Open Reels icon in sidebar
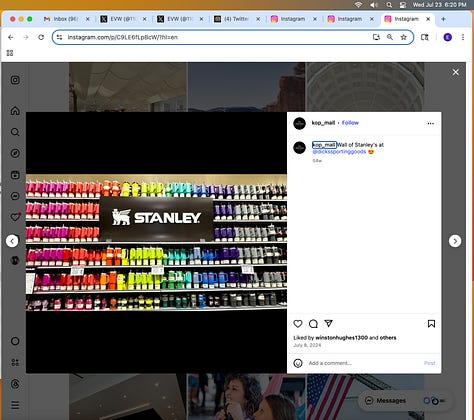 tap(15, 175)
